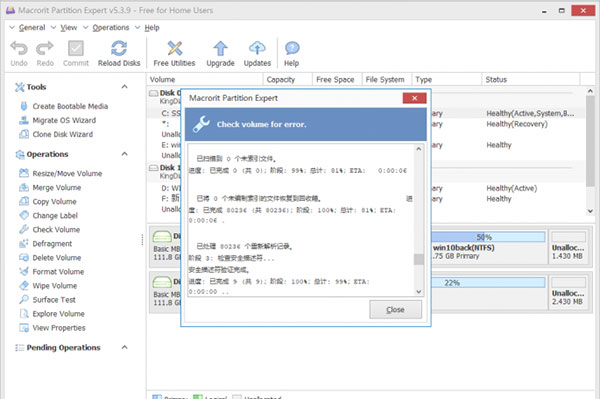The image size is (600, 399).
Task: Click the Commit checkmark icon
Action: 76,49
